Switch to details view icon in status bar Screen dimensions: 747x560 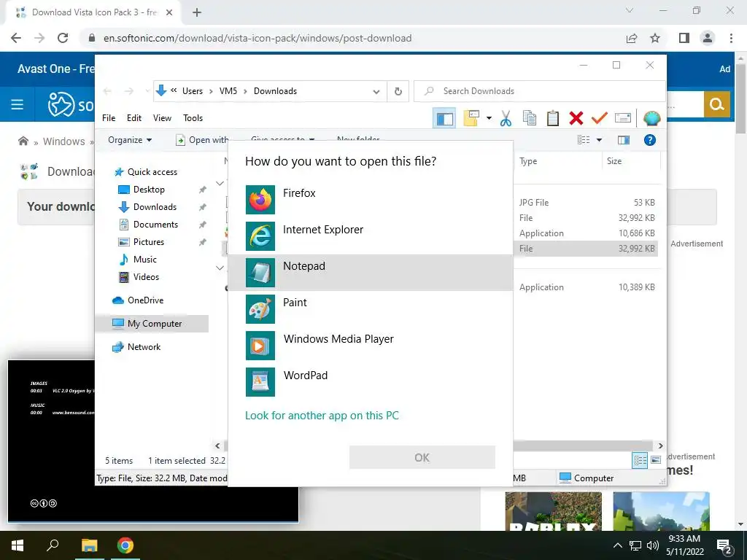(640, 460)
